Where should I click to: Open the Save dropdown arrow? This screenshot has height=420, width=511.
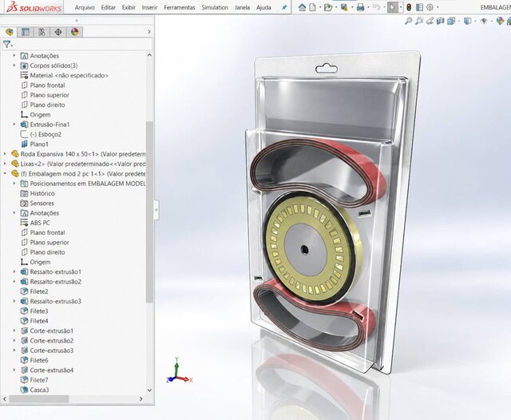tap(352, 7)
